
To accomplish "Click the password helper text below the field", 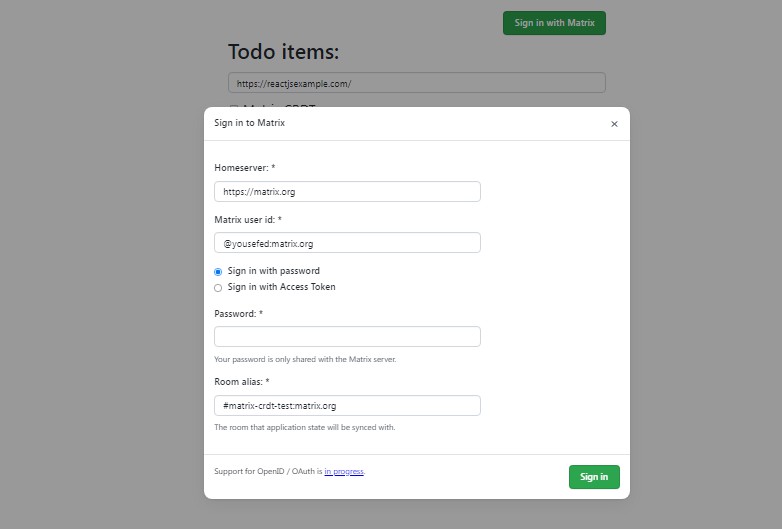I will pyautogui.click(x=305, y=359).
